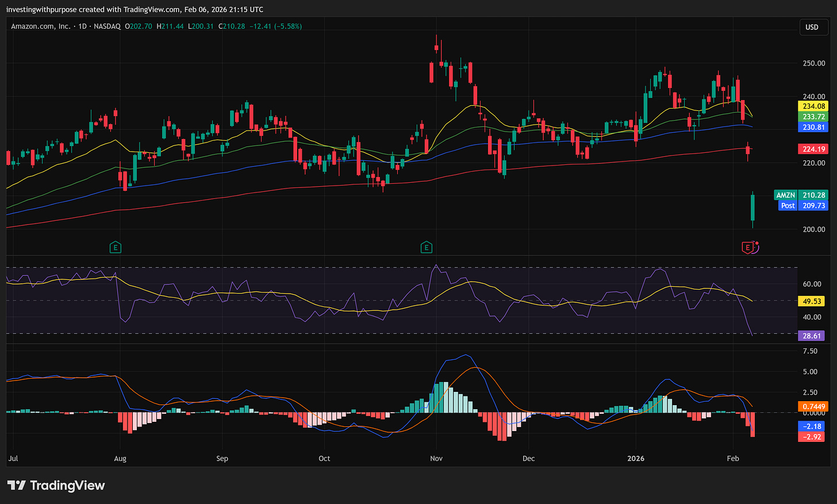Click the change value −12.41 (−5.58%)

point(275,26)
